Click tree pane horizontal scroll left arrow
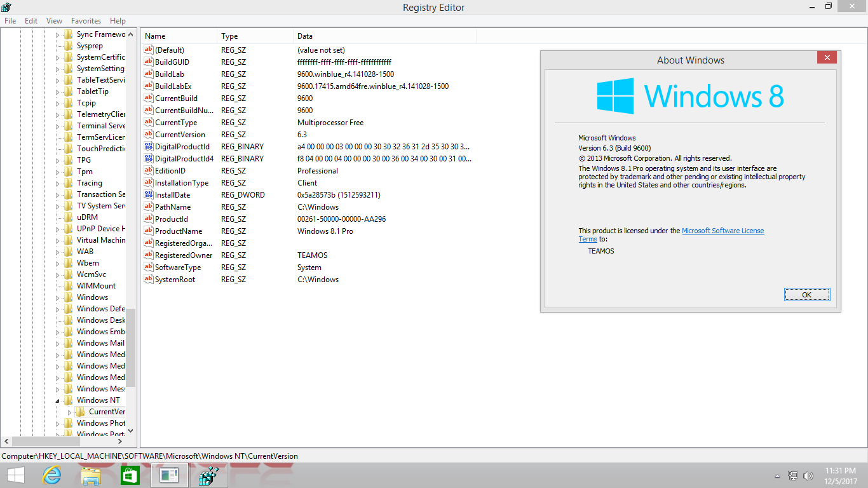Image resolution: width=868 pixels, height=488 pixels. (x=6, y=441)
